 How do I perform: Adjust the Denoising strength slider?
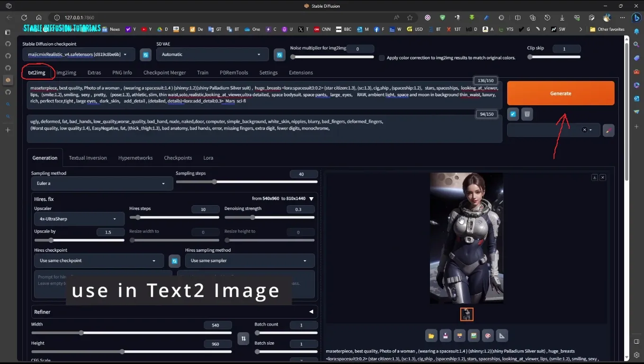pos(269,218)
